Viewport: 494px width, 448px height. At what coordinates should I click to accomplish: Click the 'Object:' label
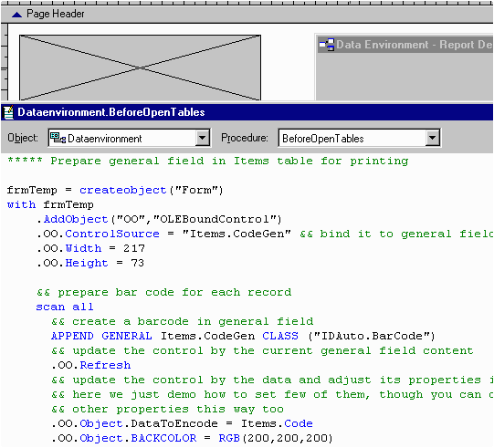pos(23,138)
